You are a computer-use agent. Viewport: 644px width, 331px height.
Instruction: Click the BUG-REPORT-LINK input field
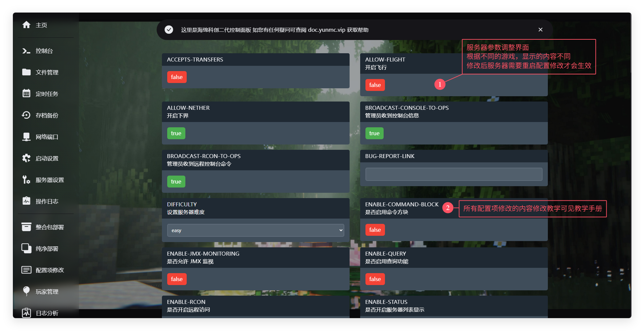pos(454,174)
